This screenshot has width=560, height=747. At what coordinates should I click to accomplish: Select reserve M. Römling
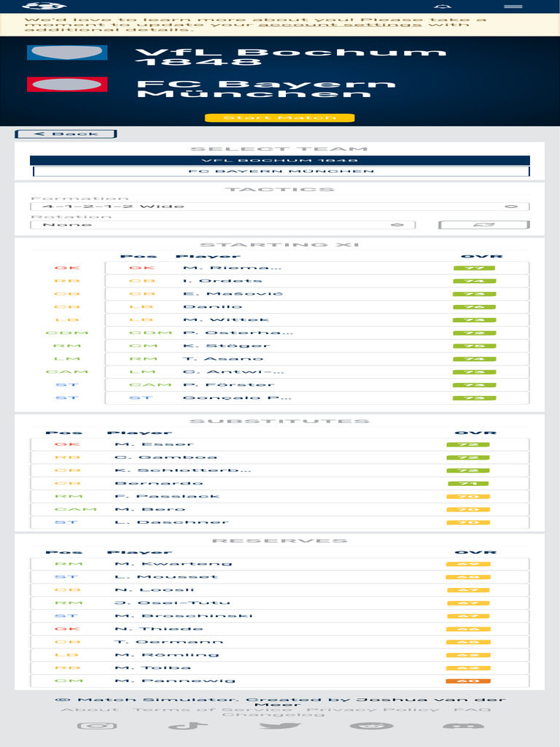coord(280,654)
